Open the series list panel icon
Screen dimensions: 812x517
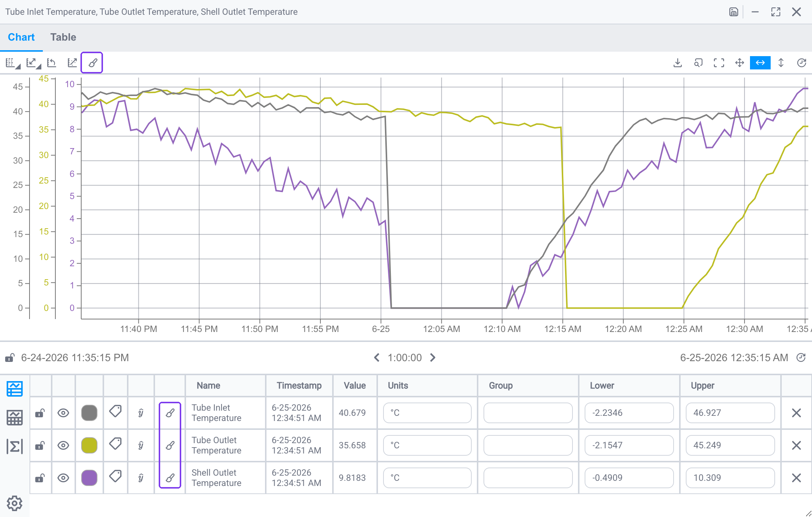click(15, 389)
